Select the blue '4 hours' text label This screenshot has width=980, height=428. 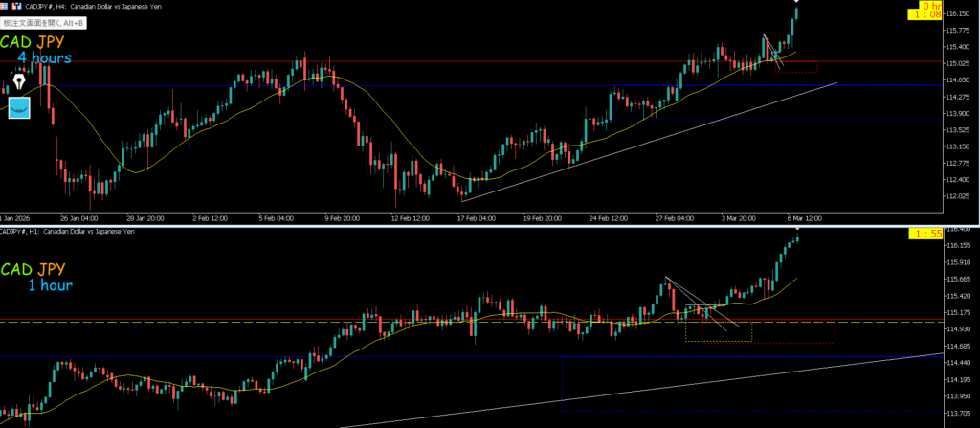[44, 59]
